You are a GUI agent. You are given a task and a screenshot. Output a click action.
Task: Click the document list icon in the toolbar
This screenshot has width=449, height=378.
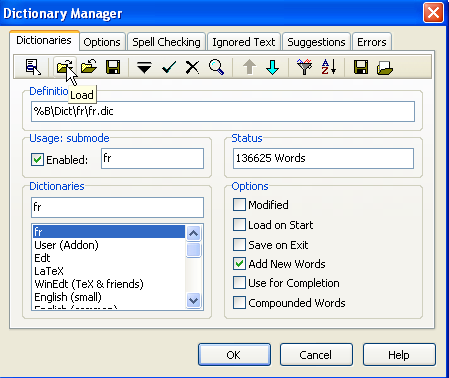33,67
